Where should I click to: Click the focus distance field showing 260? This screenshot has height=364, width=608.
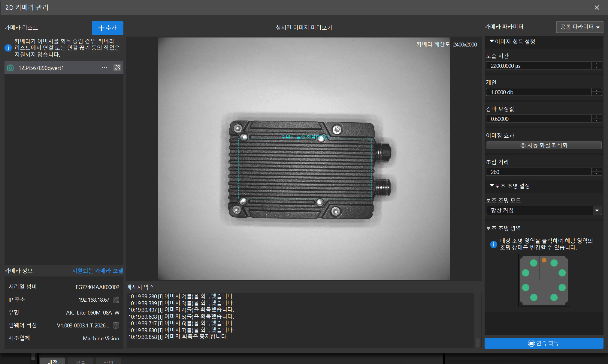(539, 172)
